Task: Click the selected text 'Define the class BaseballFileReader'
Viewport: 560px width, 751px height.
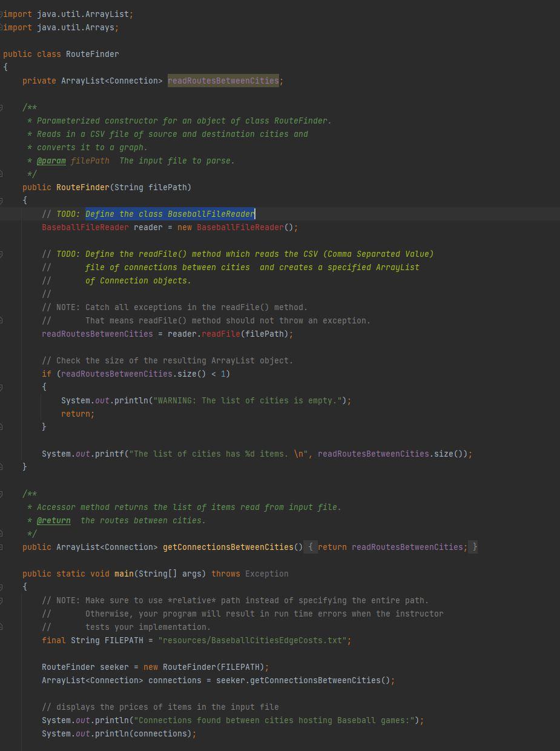Action: (170, 214)
